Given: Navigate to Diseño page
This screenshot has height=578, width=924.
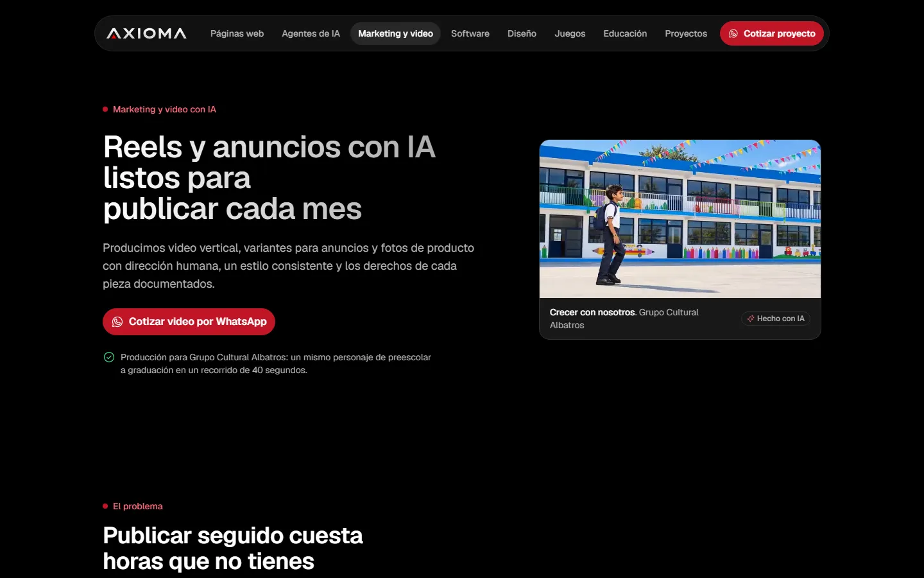Looking at the screenshot, I should click(x=522, y=33).
